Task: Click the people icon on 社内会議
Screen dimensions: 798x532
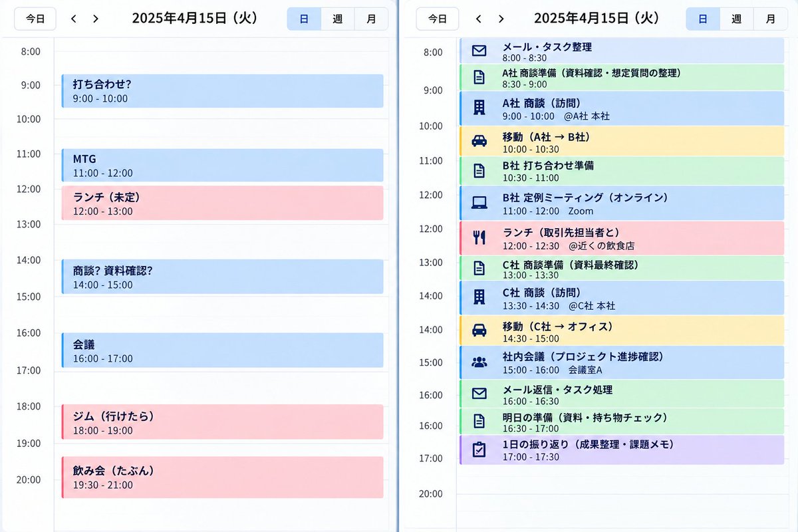Action: pyautogui.click(x=479, y=362)
